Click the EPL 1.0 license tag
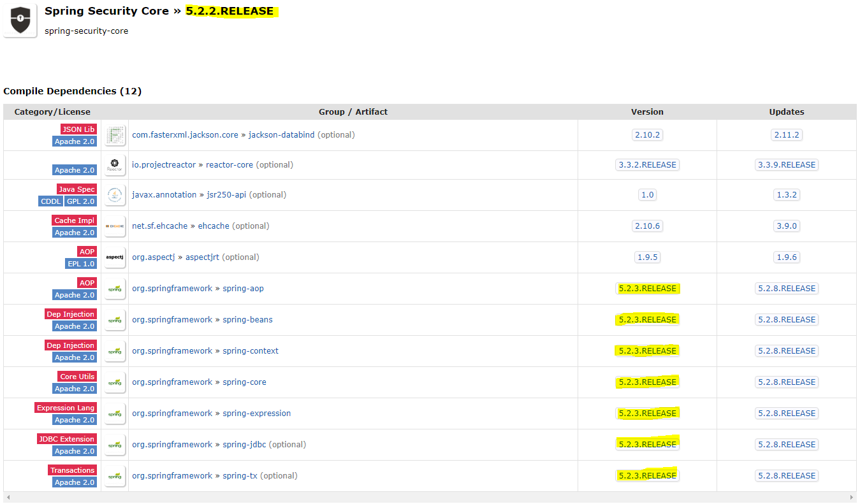This screenshot has height=504, width=860. coord(81,264)
